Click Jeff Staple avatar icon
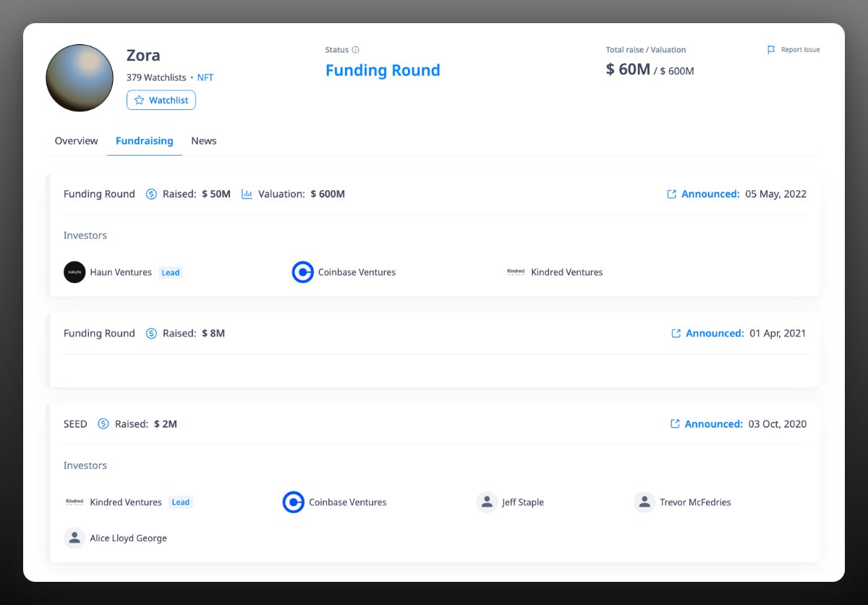The width and height of the screenshot is (868, 605). (487, 502)
